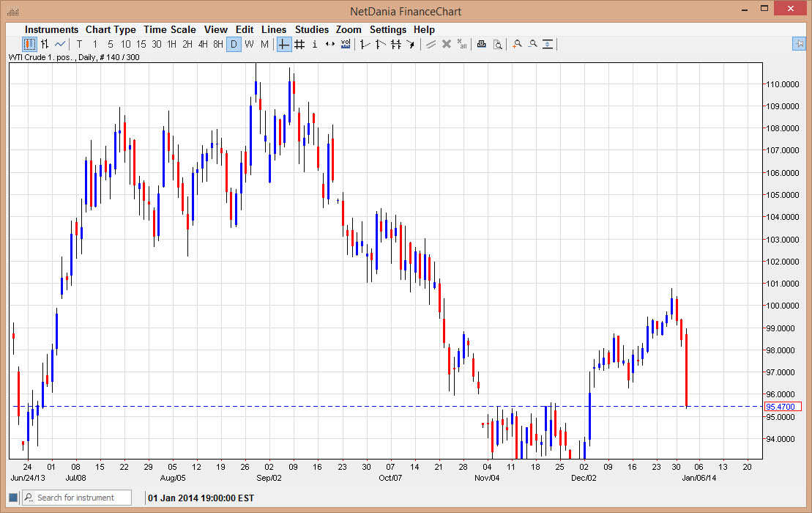Open the Settings menu
This screenshot has width=812, height=513.
387,29
